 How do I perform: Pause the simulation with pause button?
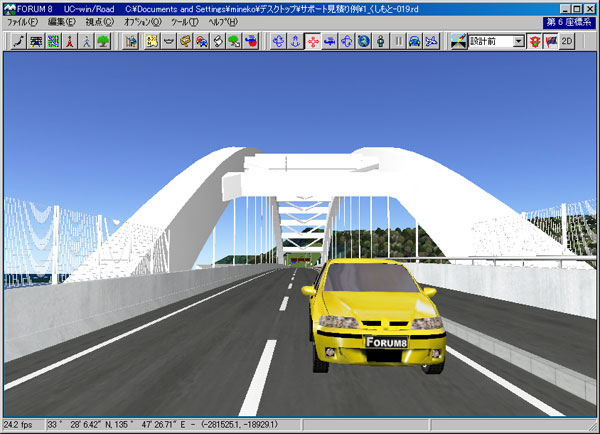tap(398, 41)
